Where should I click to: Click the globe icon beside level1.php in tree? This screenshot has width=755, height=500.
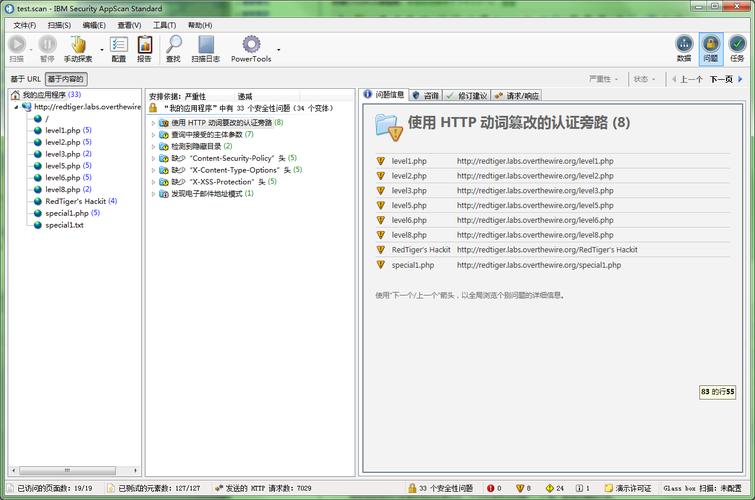pos(38,130)
